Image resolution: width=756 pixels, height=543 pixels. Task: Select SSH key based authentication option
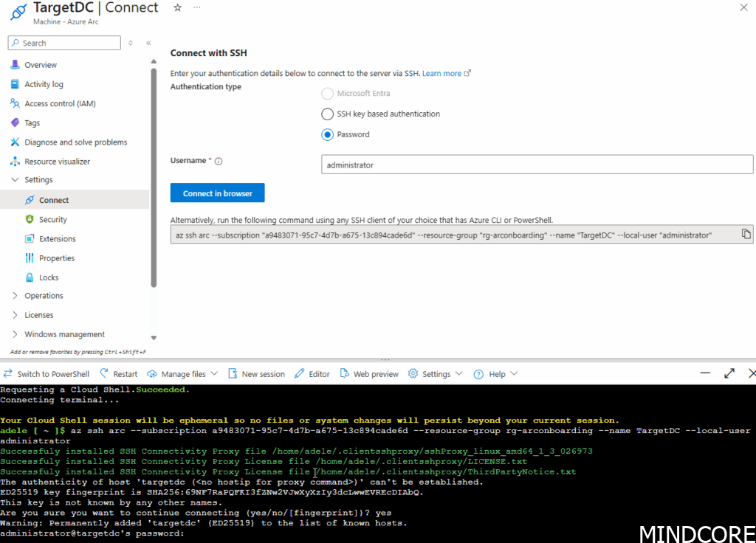[327, 114]
